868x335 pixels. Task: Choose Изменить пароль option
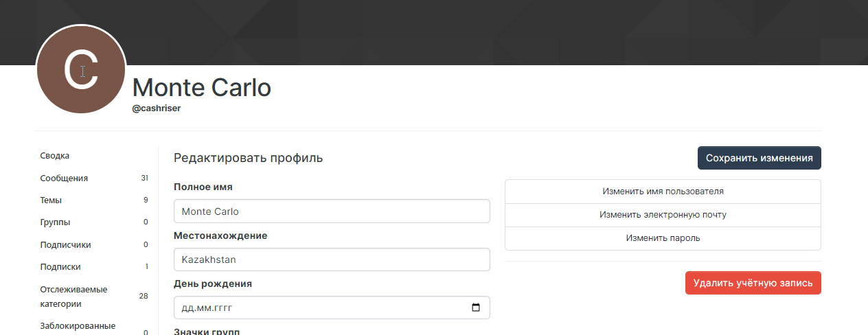coord(663,238)
